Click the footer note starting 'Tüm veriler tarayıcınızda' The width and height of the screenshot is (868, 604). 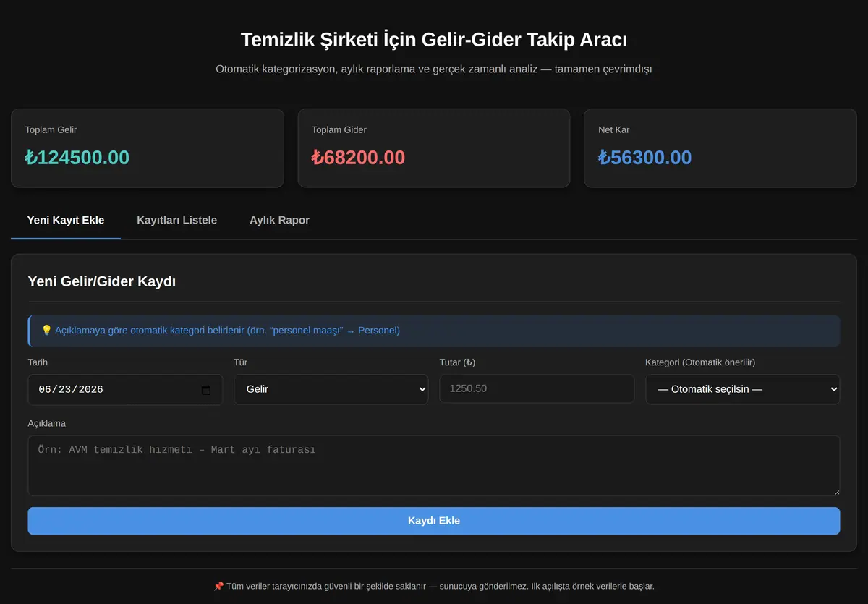tap(434, 586)
